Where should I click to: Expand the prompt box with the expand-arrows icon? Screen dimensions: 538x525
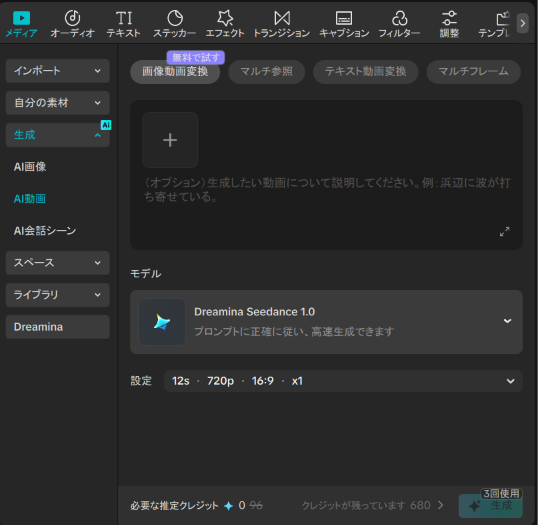[x=504, y=232]
